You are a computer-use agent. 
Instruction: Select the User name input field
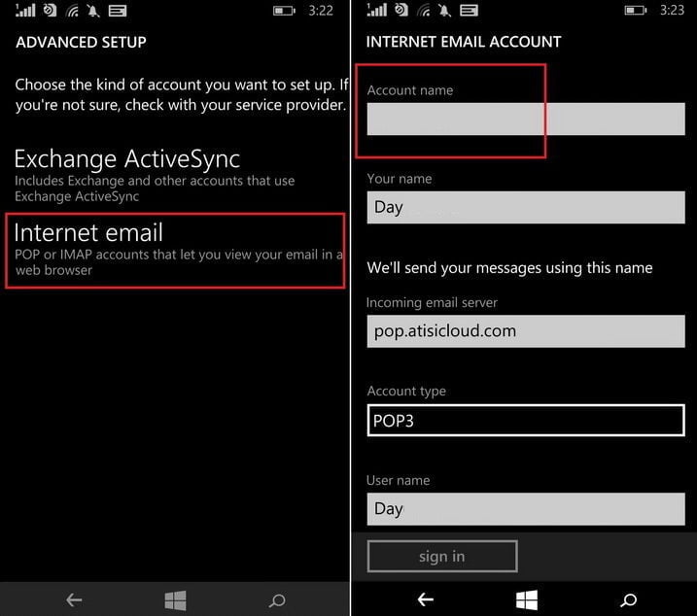pos(525,508)
